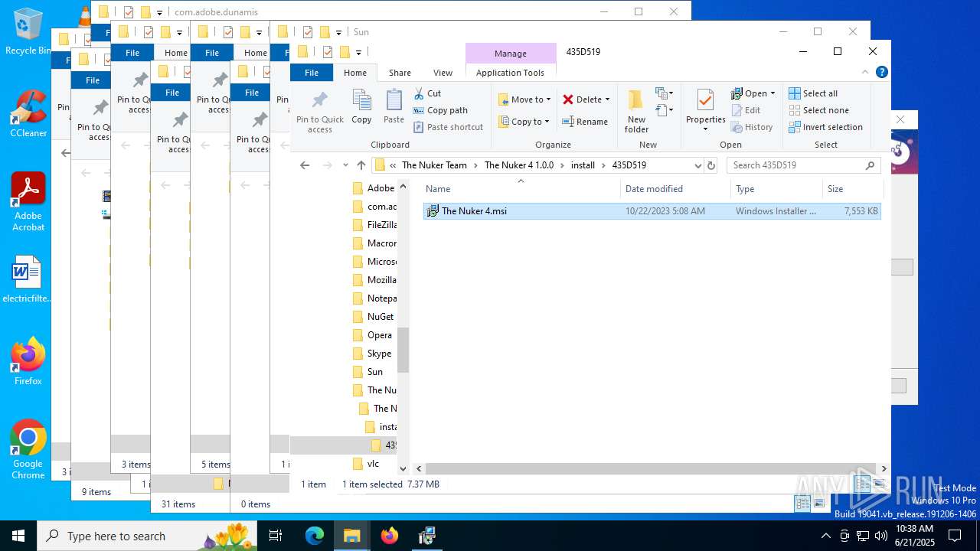Click Select none
This screenshot has width=980, height=551.
click(x=818, y=110)
